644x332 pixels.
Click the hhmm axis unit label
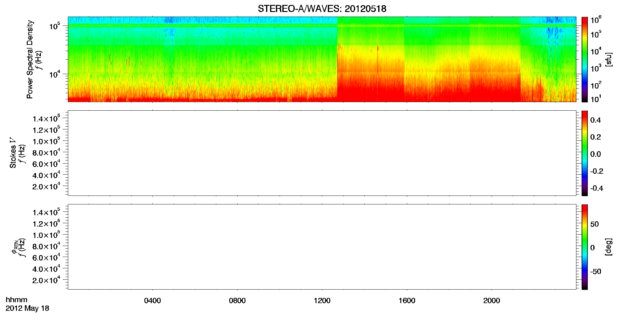point(17,300)
